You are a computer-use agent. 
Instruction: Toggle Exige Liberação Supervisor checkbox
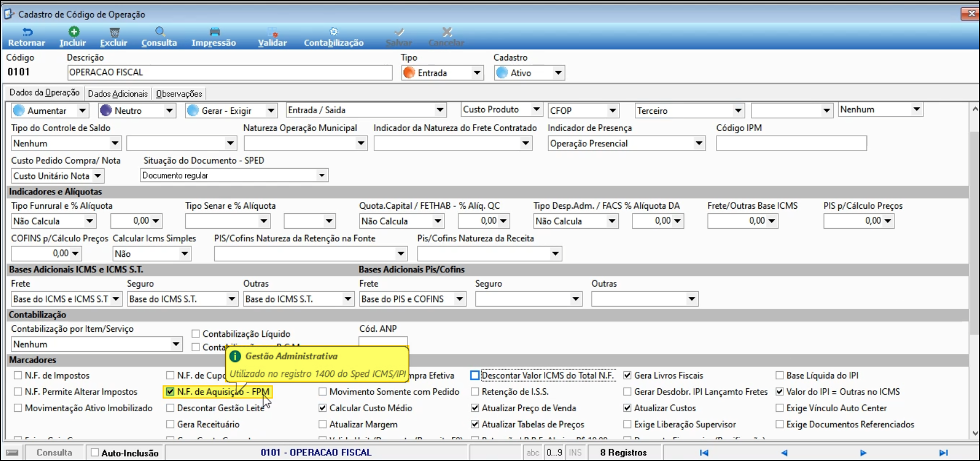tap(627, 424)
